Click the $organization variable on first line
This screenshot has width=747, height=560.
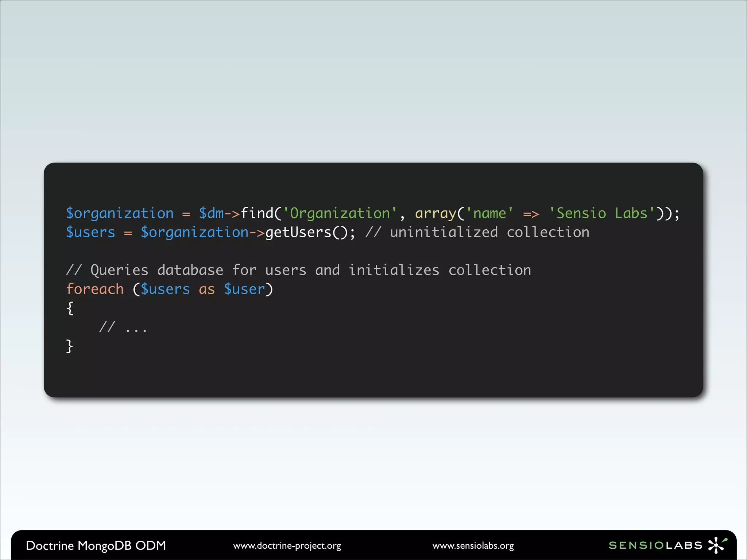click(x=120, y=213)
